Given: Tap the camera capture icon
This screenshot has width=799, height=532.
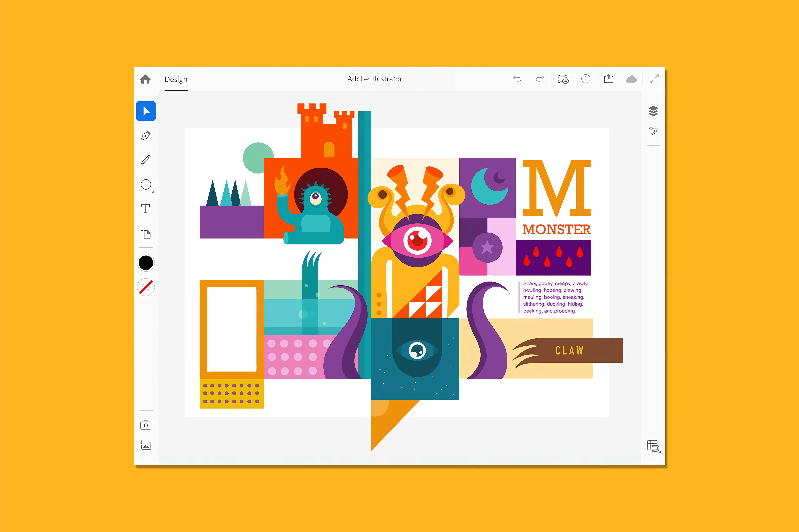Looking at the screenshot, I should (x=146, y=425).
